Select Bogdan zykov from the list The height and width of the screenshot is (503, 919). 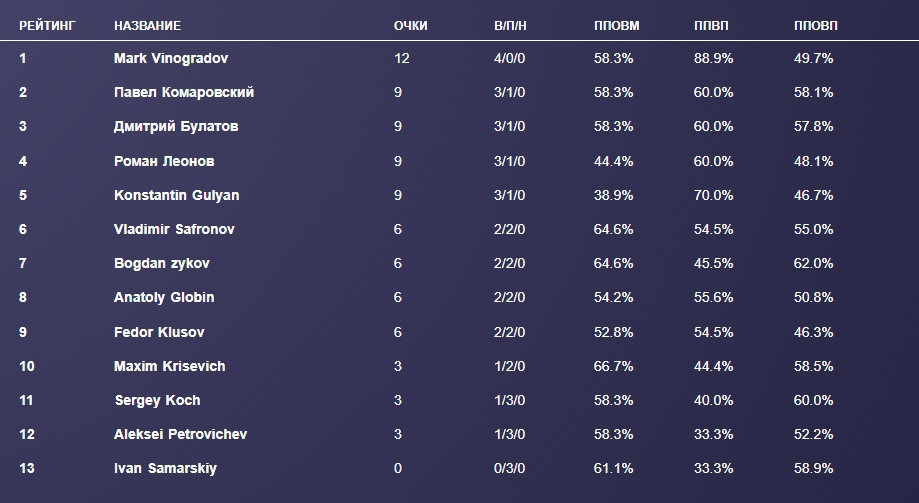pos(162,264)
